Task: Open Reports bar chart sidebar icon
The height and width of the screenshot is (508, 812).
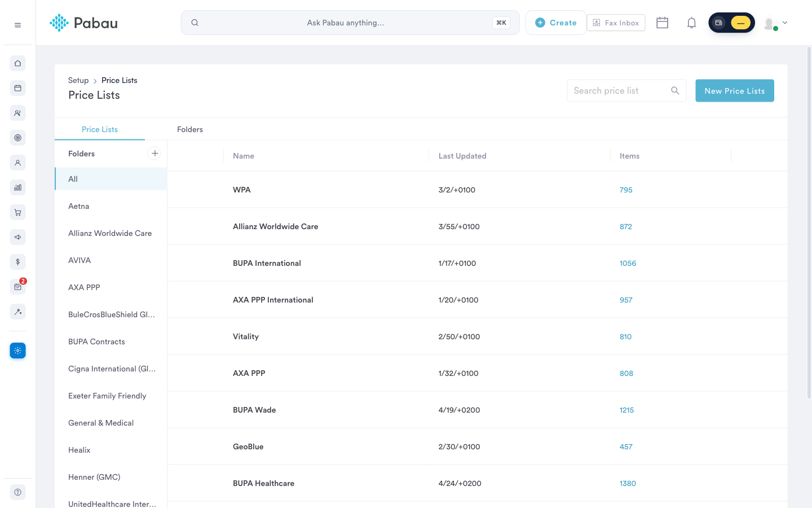Action: pos(17,187)
